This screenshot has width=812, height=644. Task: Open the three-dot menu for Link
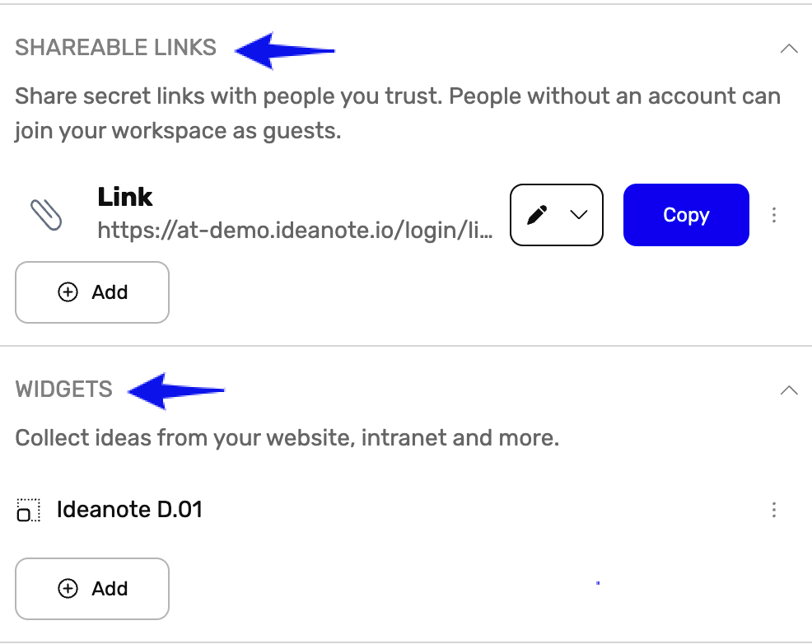(x=774, y=215)
